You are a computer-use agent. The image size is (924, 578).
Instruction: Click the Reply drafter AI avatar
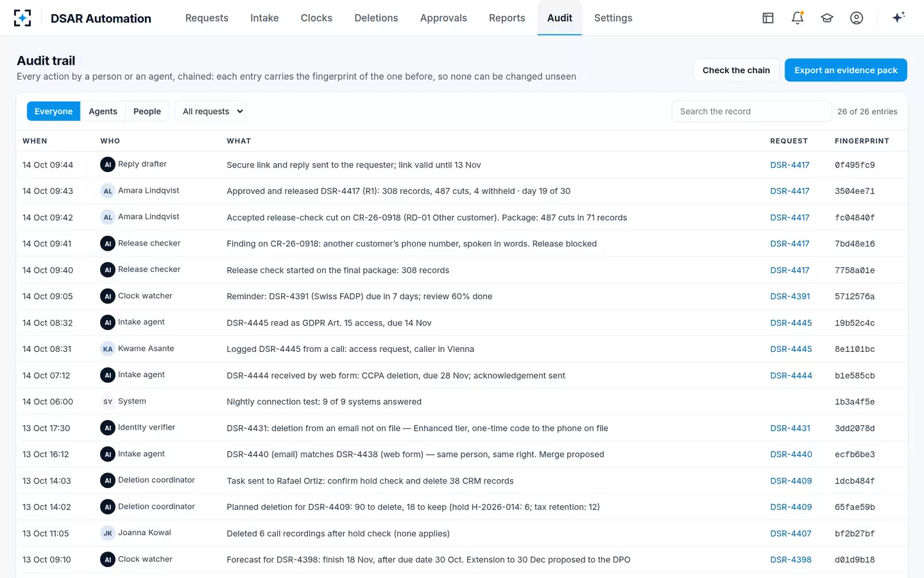click(x=108, y=164)
